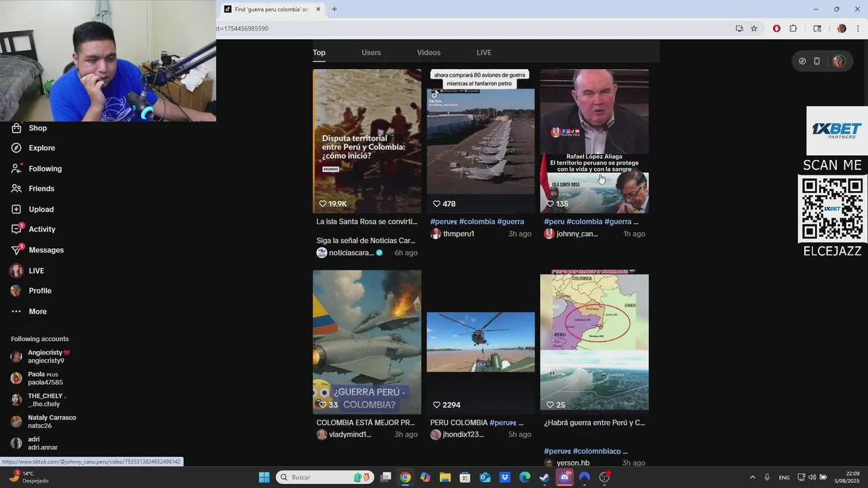The width and height of the screenshot is (868, 488).
Task: Click the 14°C Despejado weather widget
Action: point(28,477)
